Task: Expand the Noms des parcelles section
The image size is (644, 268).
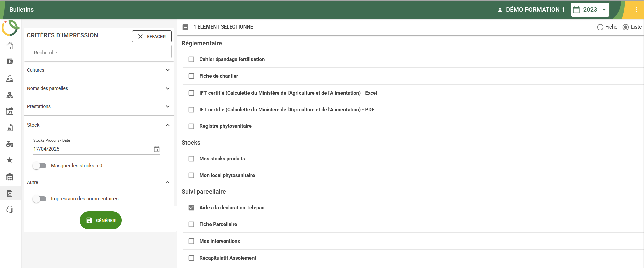Action: 99,88
